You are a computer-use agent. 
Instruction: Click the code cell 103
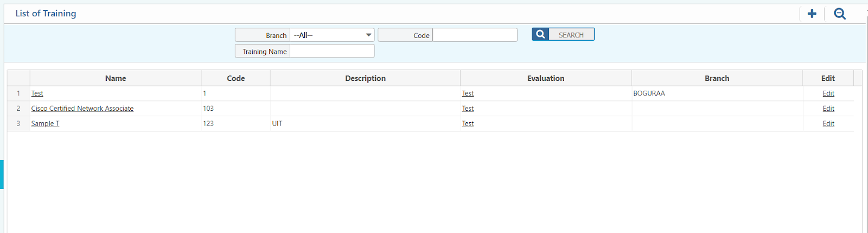(x=236, y=109)
